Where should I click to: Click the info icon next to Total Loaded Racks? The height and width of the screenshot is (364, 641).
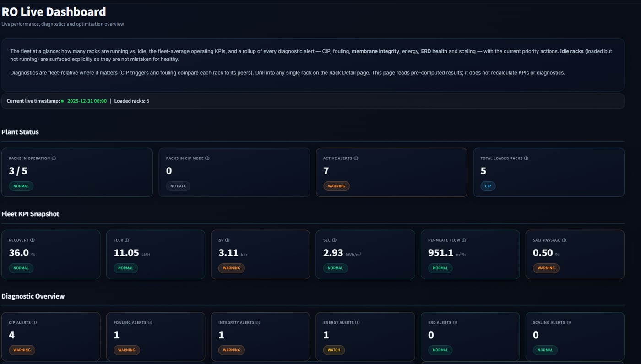(x=526, y=158)
